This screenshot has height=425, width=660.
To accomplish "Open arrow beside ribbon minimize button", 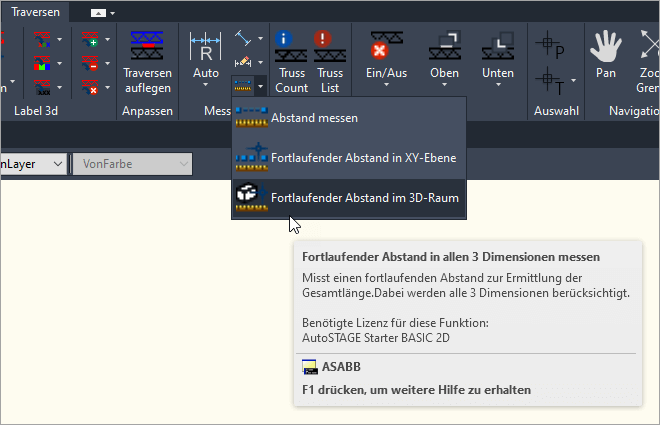I will pyautogui.click(x=112, y=13).
